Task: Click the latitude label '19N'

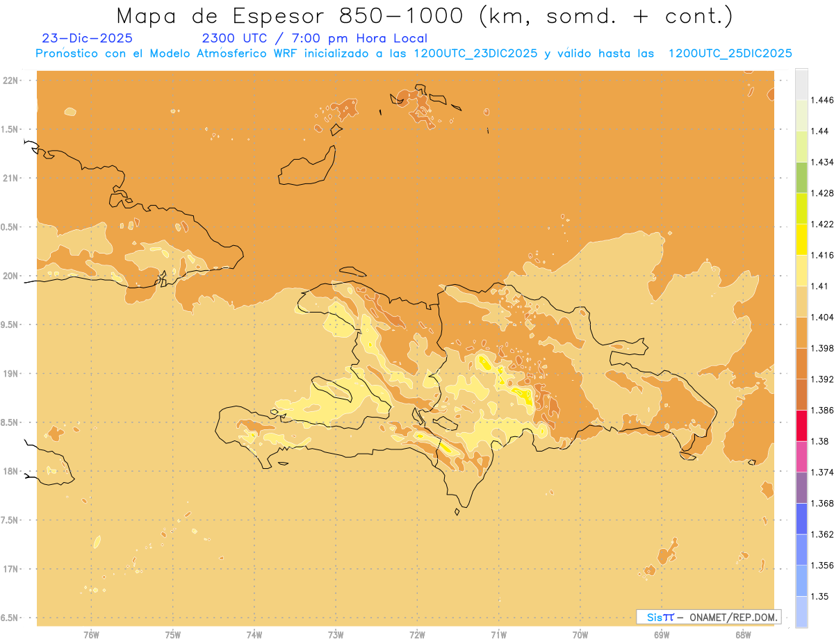Action: (x=10, y=373)
